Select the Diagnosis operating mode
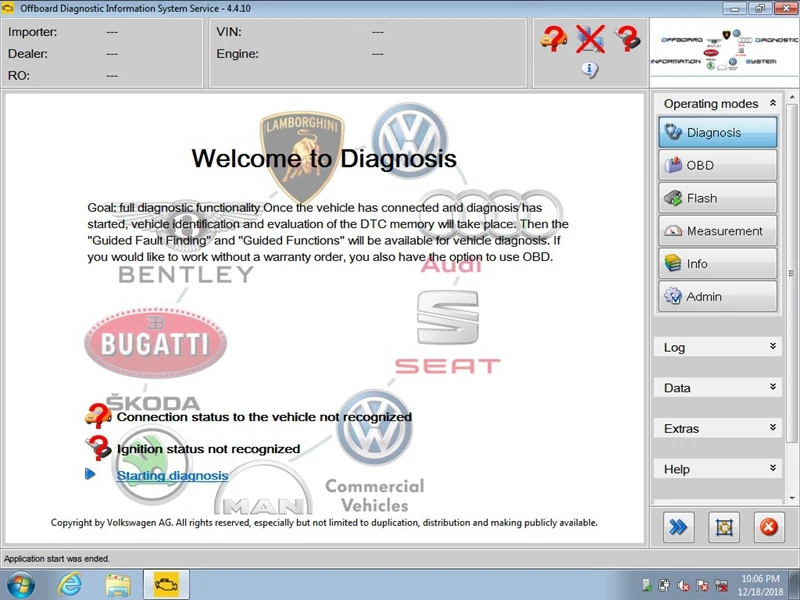This screenshot has width=800, height=600. (718, 133)
